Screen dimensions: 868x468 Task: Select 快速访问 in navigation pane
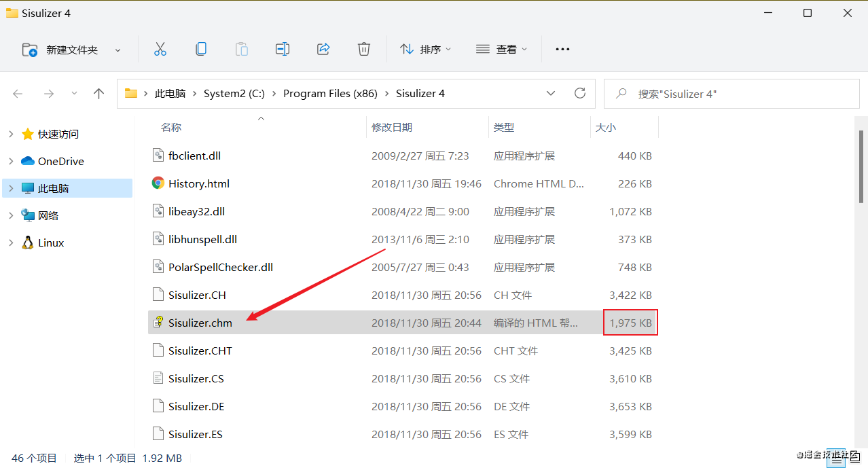pos(58,134)
